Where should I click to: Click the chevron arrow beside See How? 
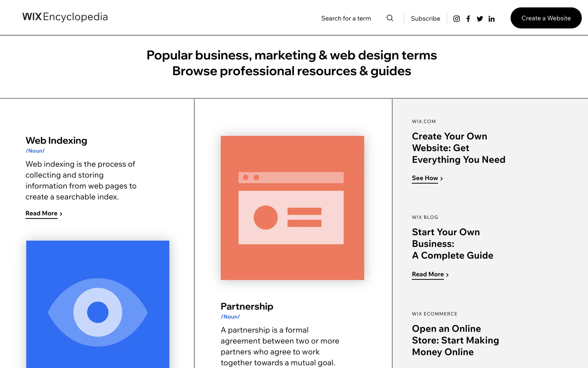(x=442, y=178)
